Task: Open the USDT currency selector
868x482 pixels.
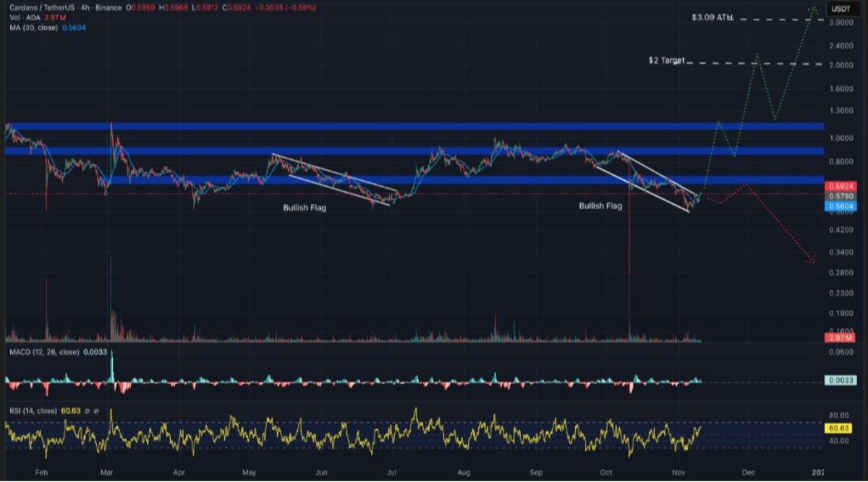Action: (x=840, y=9)
